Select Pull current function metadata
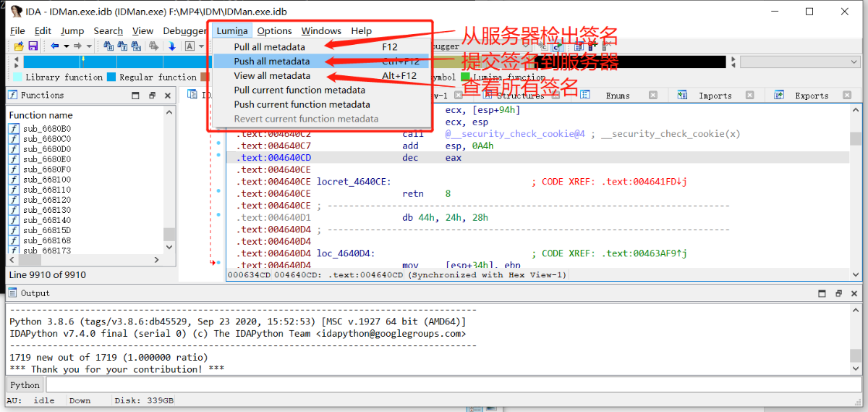 tap(321, 90)
